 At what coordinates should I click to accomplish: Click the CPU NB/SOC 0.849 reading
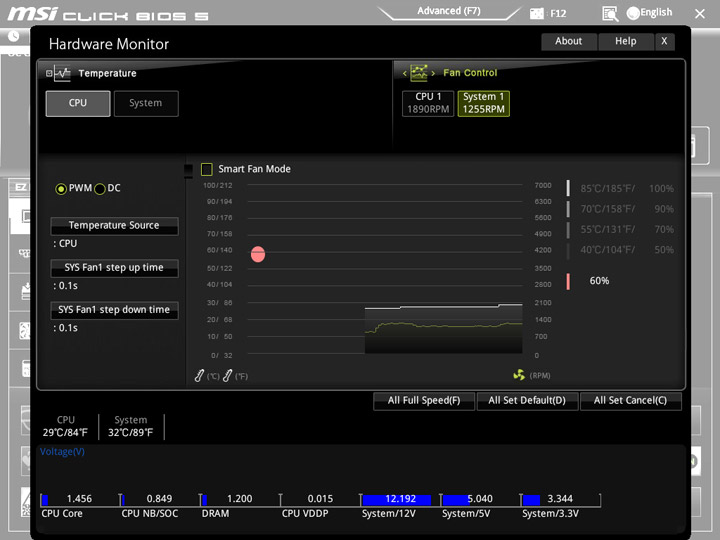click(159, 499)
